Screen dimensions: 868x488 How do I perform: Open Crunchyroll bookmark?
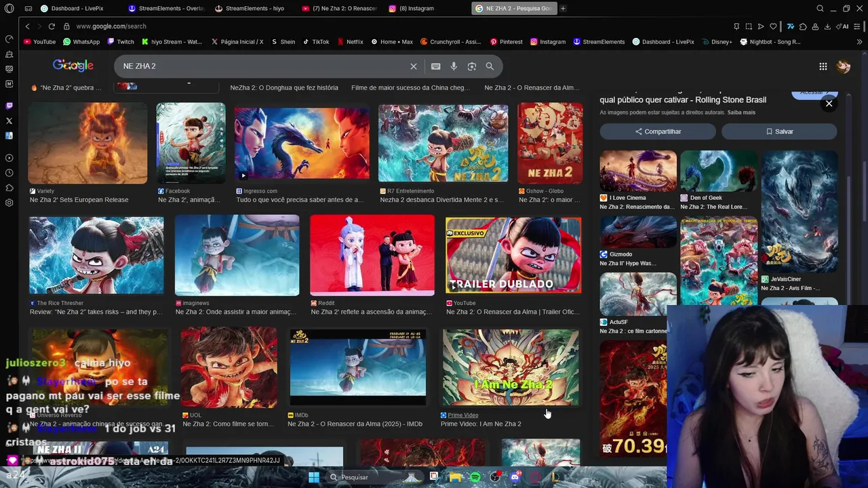click(x=450, y=41)
